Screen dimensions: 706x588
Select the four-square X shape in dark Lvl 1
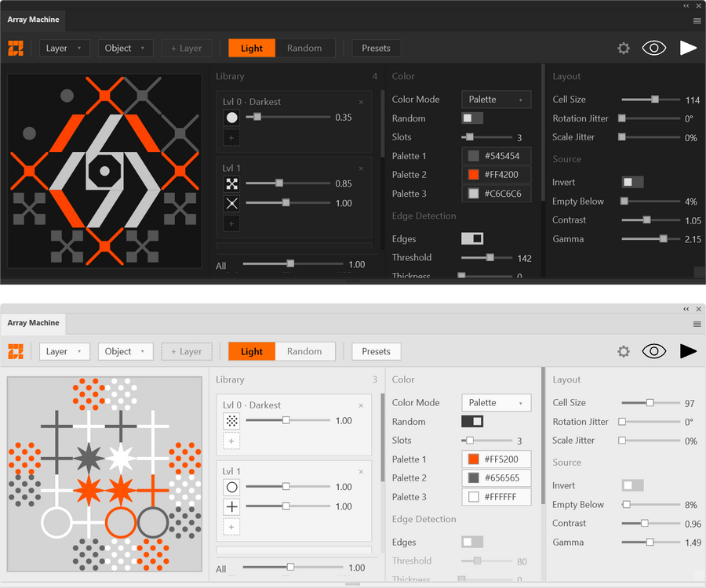232,183
